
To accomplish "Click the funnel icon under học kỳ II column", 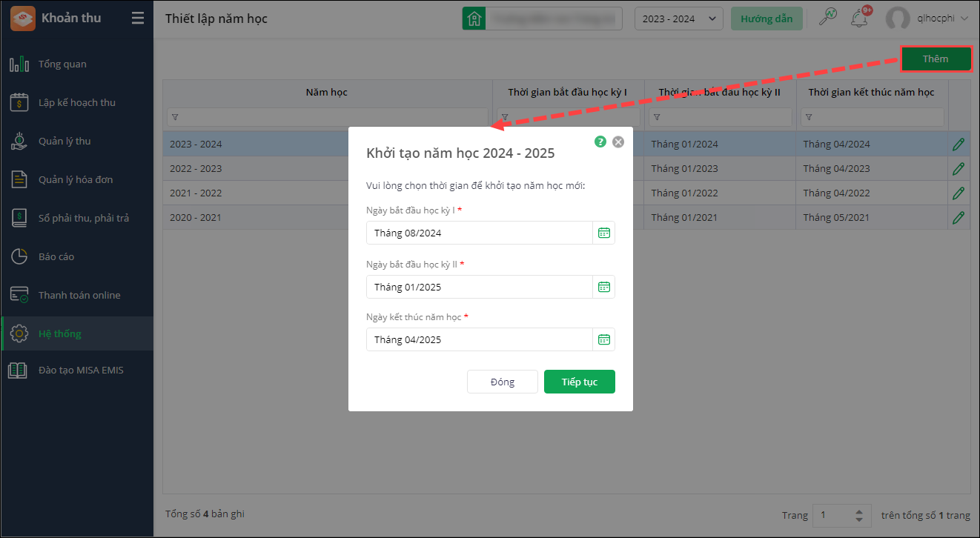I will pos(656,117).
